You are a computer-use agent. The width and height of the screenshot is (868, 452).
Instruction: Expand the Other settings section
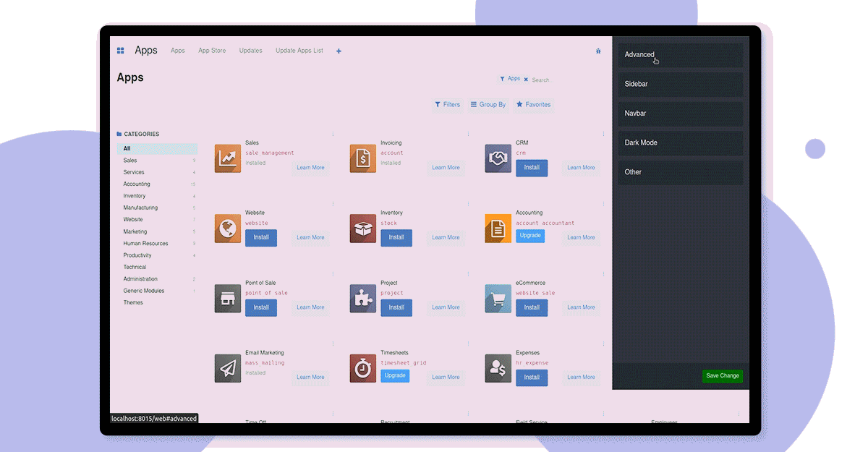coord(680,172)
